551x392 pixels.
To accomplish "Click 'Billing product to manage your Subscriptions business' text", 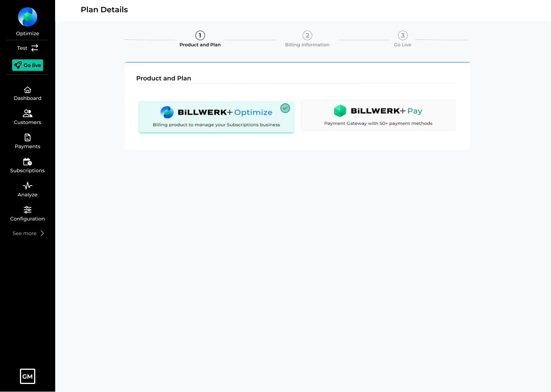I will coord(216,125).
